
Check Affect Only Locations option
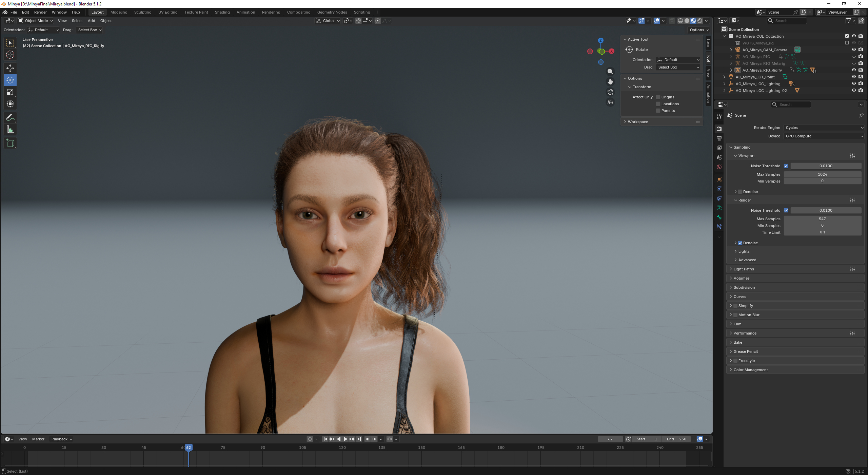point(658,104)
